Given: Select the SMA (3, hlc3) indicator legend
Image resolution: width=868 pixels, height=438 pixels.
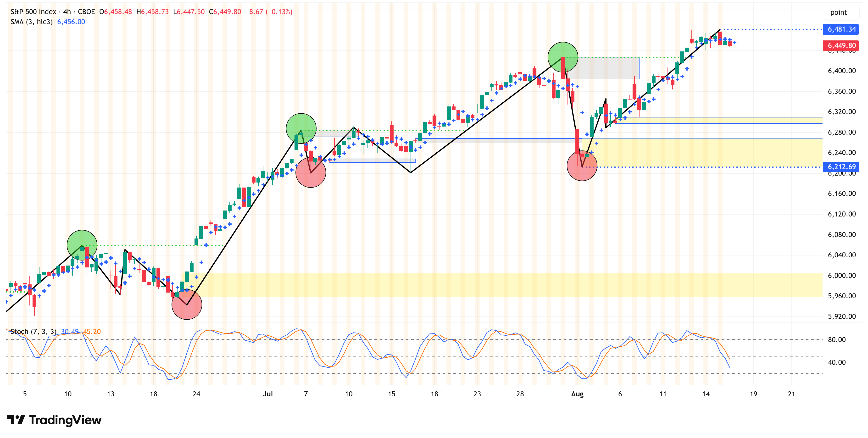Looking at the screenshot, I should [31, 22].
